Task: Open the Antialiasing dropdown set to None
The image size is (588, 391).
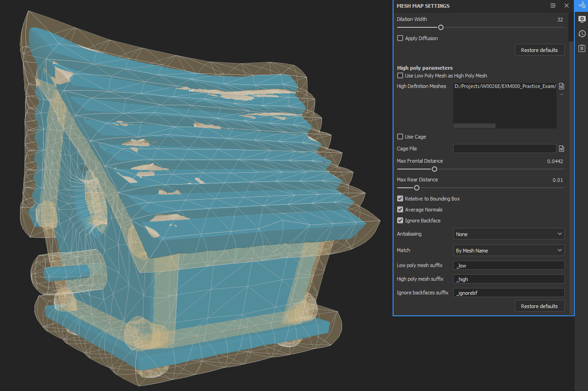Action: pos(508,234)
